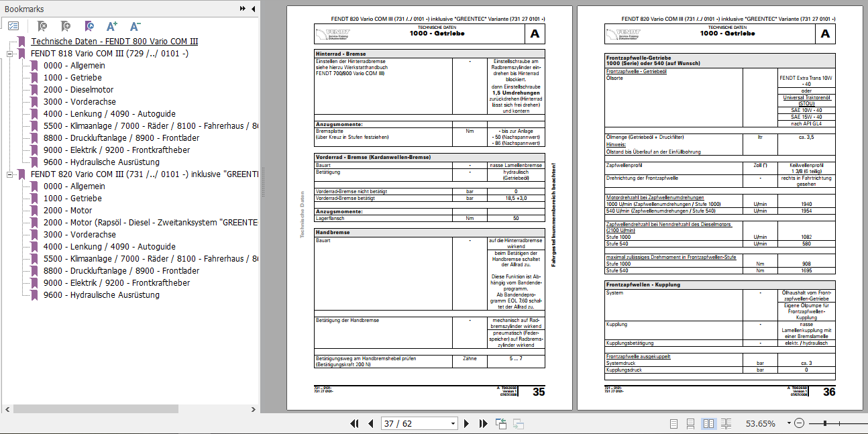
Task: Increase bookmark text size with A+
Action: coord(112,26)
